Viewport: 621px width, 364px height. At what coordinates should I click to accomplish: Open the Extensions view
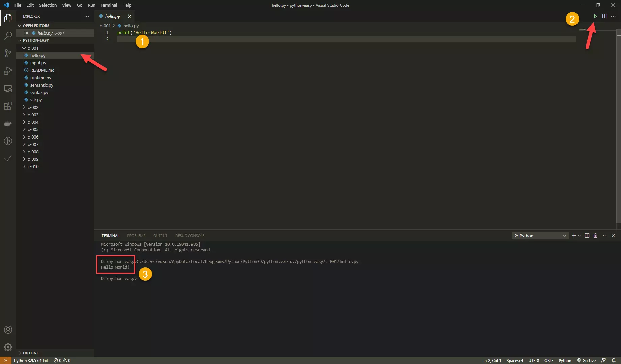(x=8, y=106)
